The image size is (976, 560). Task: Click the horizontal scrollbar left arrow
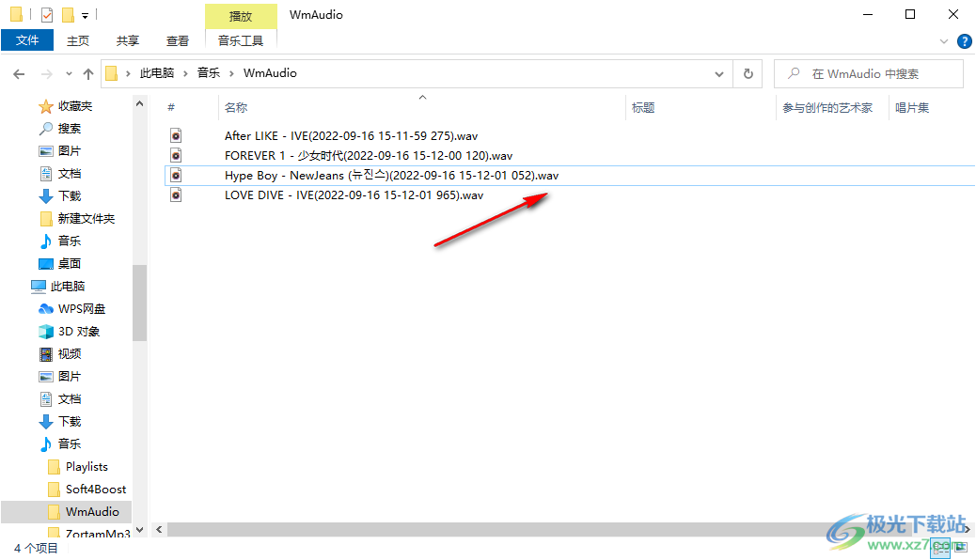pyautogui.click(x=159, y=530)
